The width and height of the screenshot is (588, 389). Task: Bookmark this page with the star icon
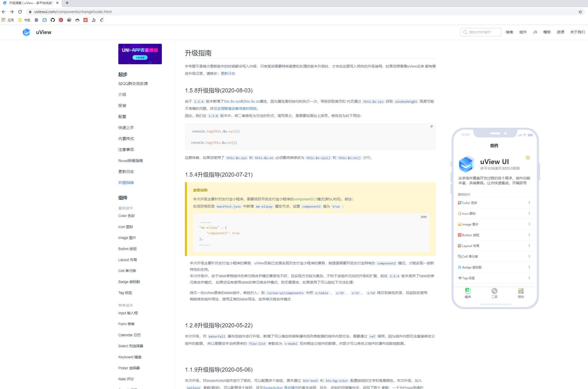pos(580,12)
